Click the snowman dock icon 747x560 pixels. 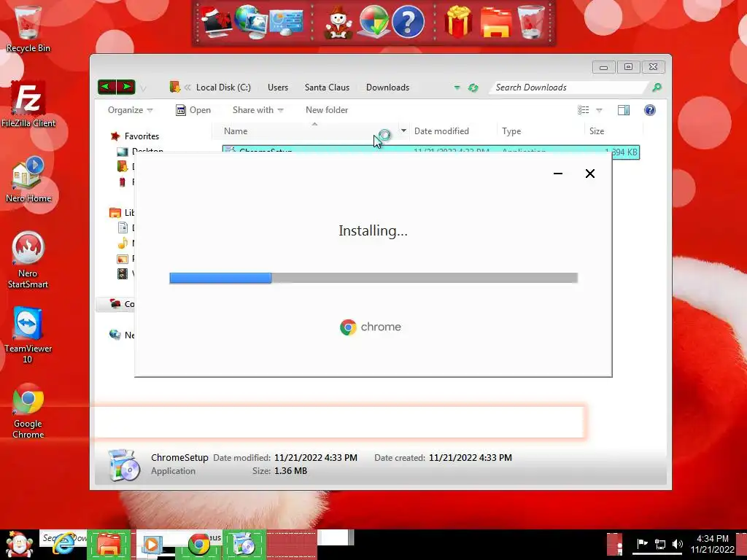pos(338,23)
